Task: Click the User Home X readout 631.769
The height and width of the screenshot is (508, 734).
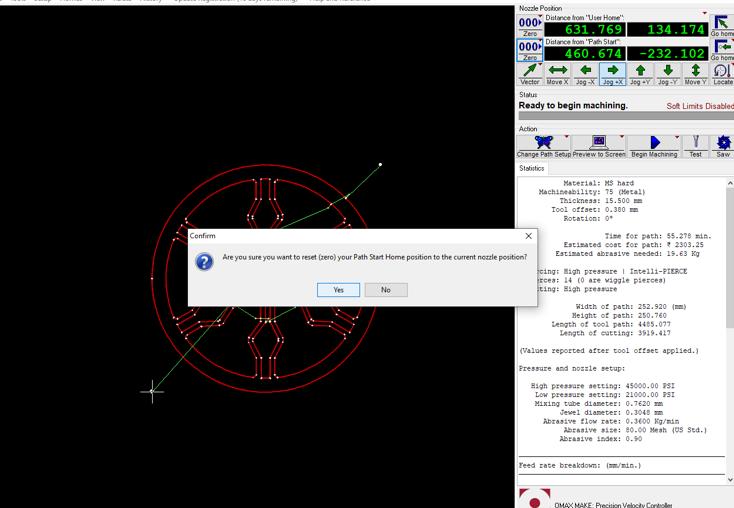Action: pos(585,29)
